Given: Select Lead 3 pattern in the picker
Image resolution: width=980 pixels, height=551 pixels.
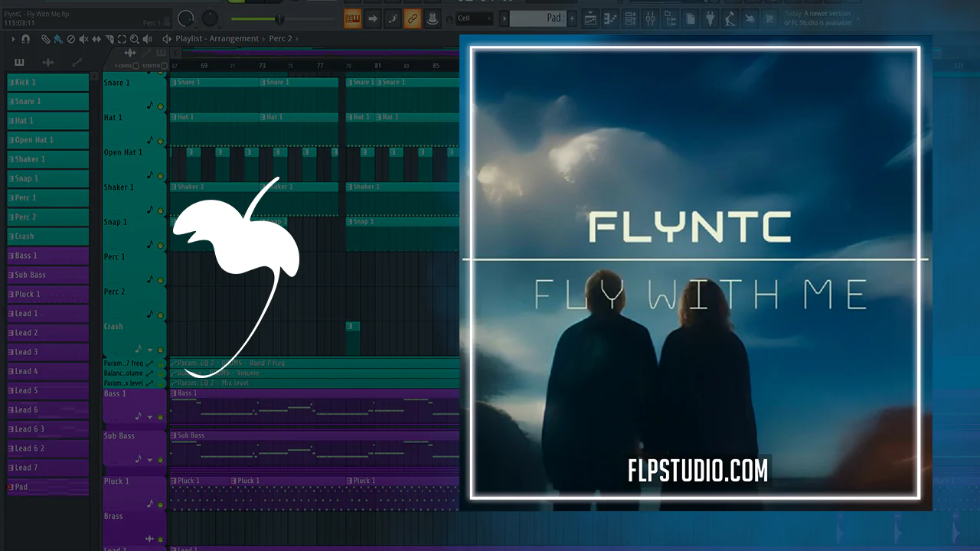Looking at the screenshot, I should [x=48, y=352].
